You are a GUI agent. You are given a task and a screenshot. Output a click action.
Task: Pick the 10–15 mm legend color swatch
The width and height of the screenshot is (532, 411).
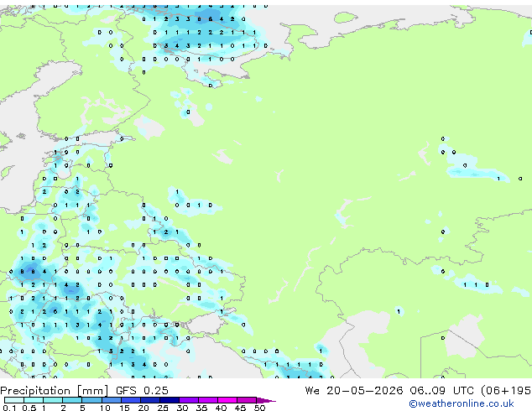pos(112,400)
